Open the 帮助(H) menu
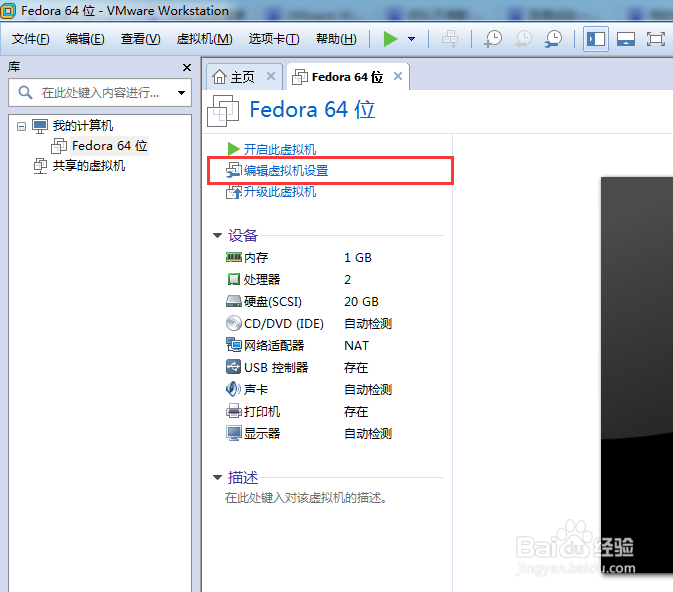Image resolution: width=673 pixels, height=592 pixels. [336, 39]
